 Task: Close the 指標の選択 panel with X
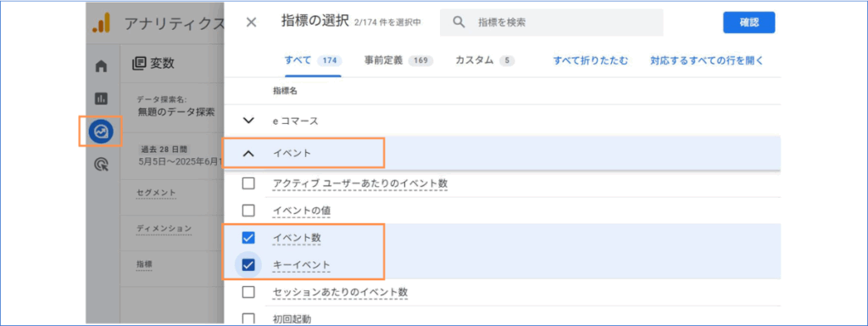point(251,23)
